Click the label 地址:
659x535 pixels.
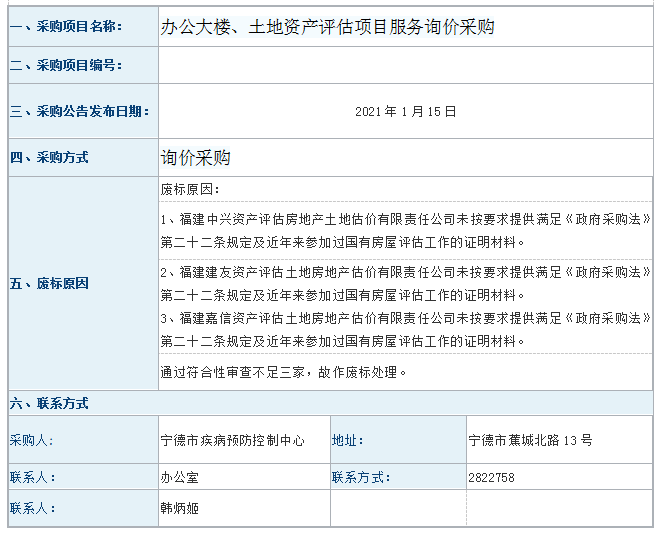(x=347, y=440)
